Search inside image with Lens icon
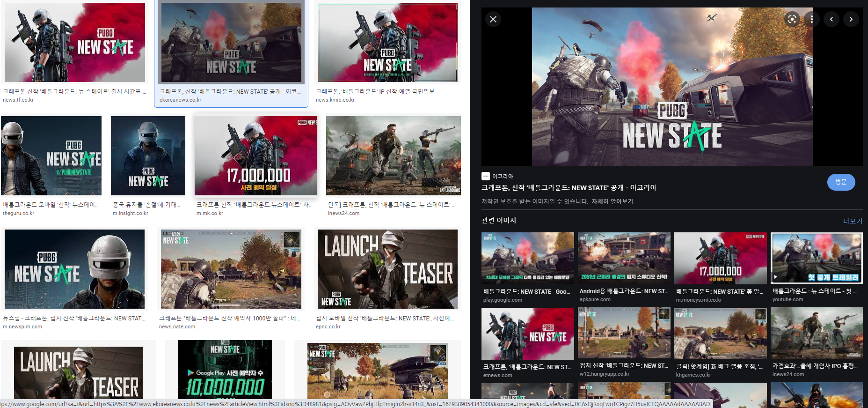The width and height of the screenshot is (868, 408). pos(792,19)
